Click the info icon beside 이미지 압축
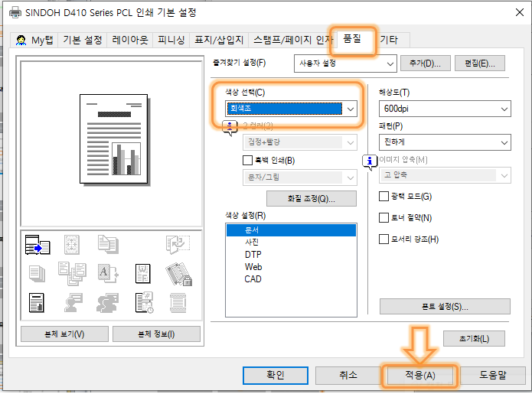 (370, 162)
